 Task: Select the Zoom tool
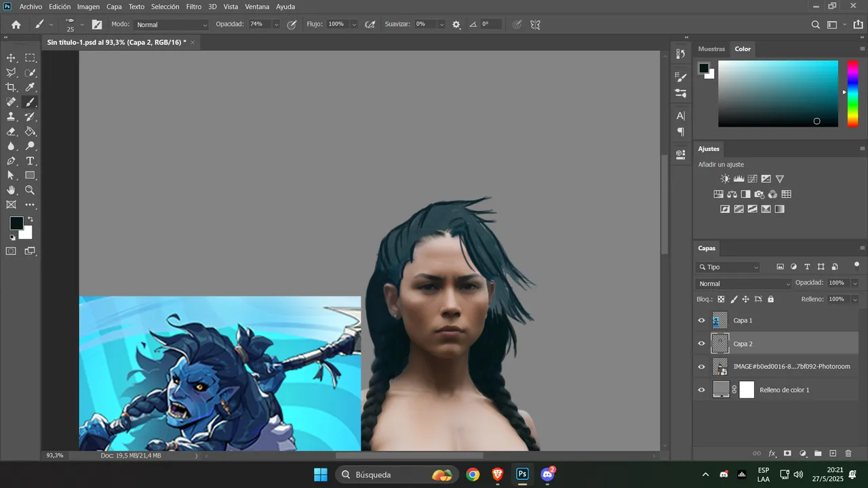coord(30,190)
